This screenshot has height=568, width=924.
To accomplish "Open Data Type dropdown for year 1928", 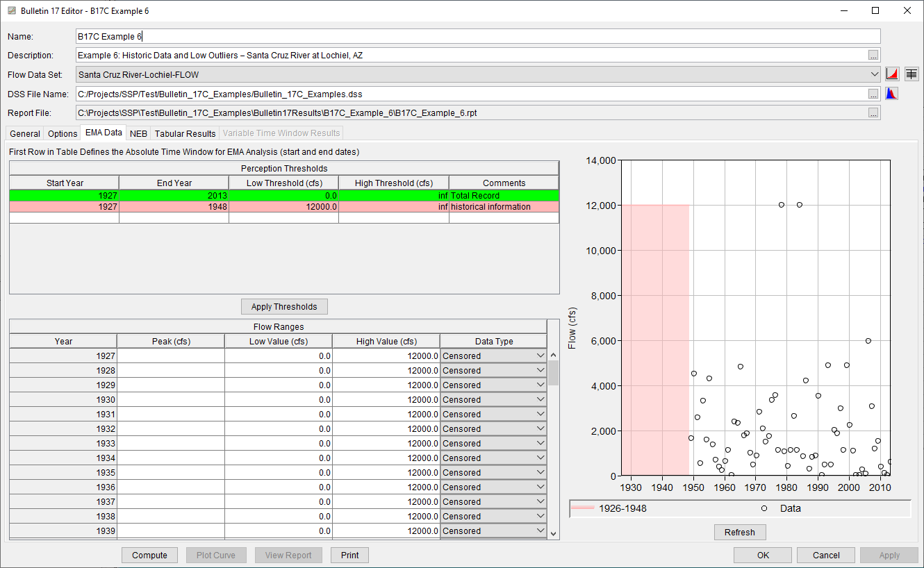I will 541,370.
